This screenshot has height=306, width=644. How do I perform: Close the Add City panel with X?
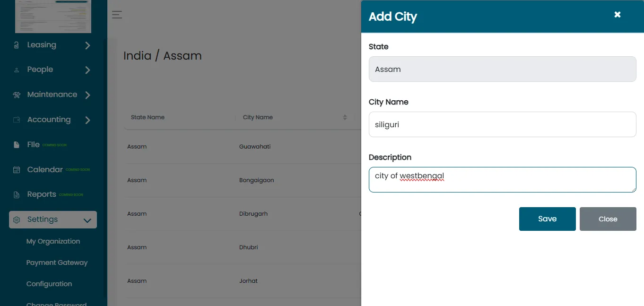617,15
